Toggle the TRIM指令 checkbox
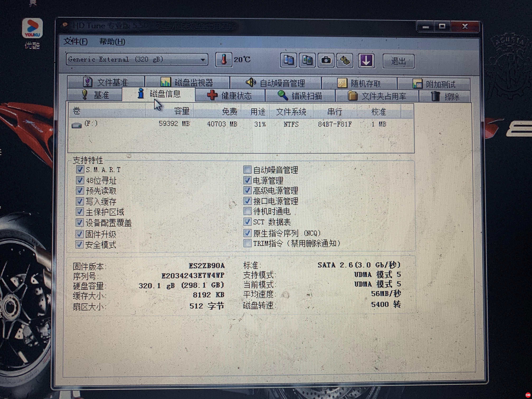 (x=247, y=243)
